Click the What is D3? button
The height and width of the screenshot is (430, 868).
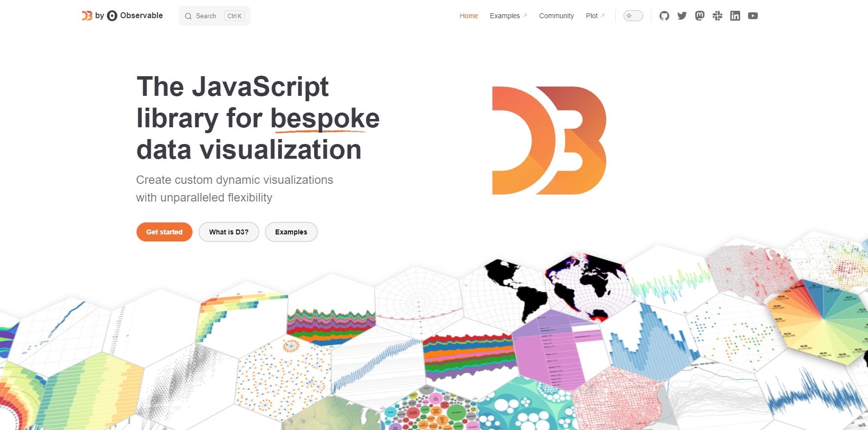(229, 232)
